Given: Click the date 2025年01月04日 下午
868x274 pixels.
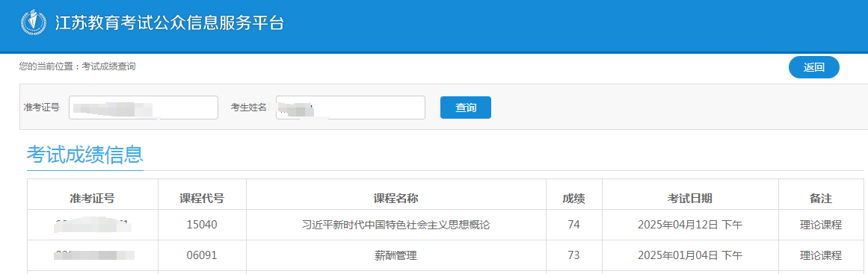Looking at the screenshot, I should click(690, 255).
